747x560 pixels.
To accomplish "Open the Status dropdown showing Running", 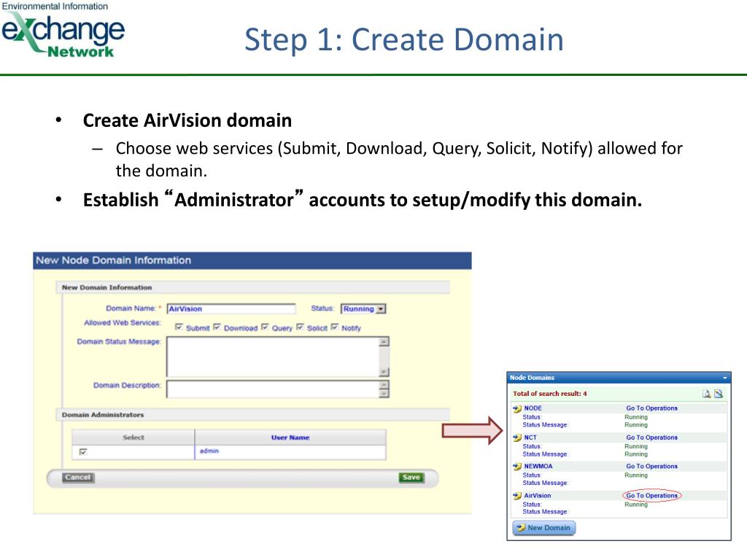I will [363, 309].
